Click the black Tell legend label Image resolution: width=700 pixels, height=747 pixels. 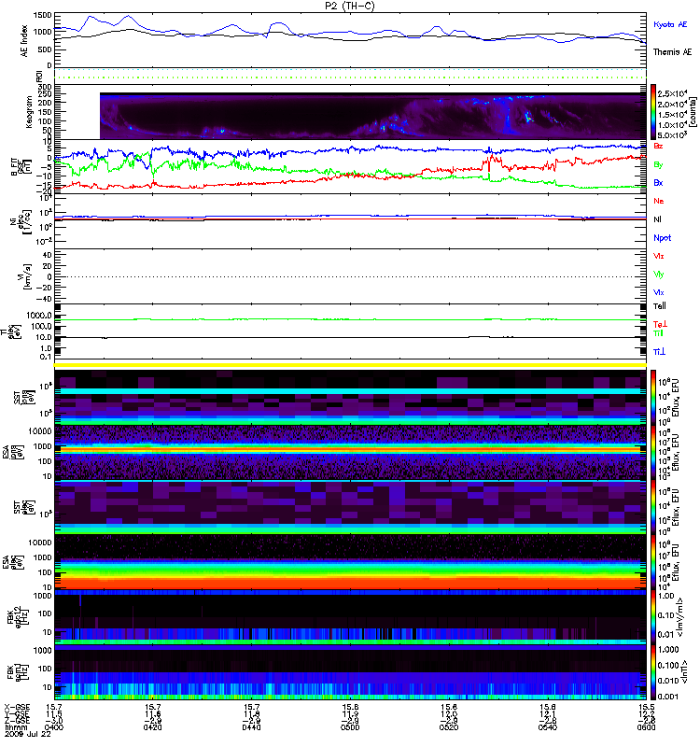click(660, 306)
